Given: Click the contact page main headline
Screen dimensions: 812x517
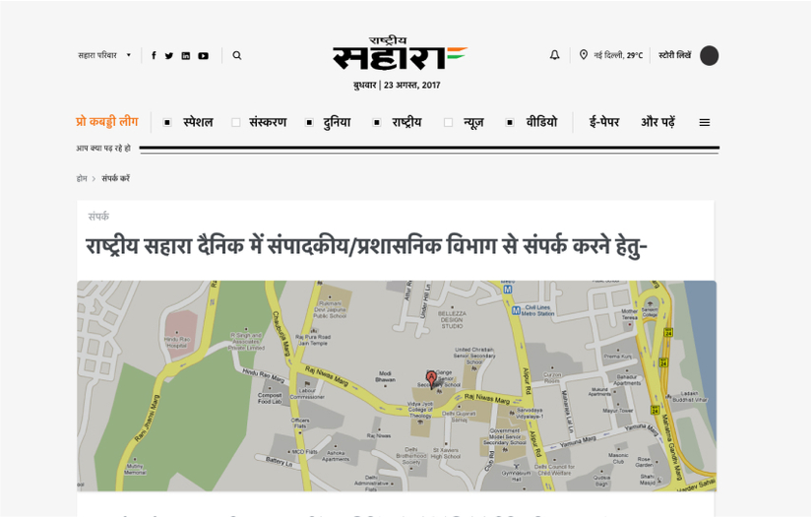Looking at the screenshot, I should coord(367,245).
